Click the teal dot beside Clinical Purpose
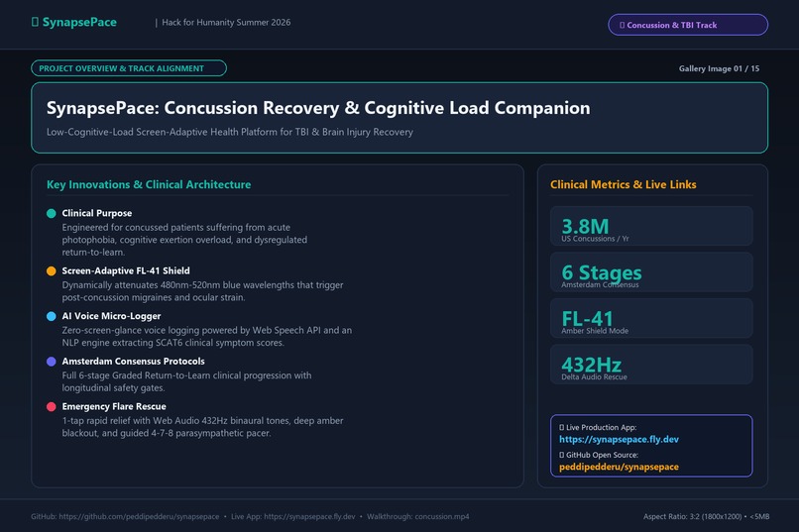The height and width of the screenshot is (532, 799). tap(51, 213)
